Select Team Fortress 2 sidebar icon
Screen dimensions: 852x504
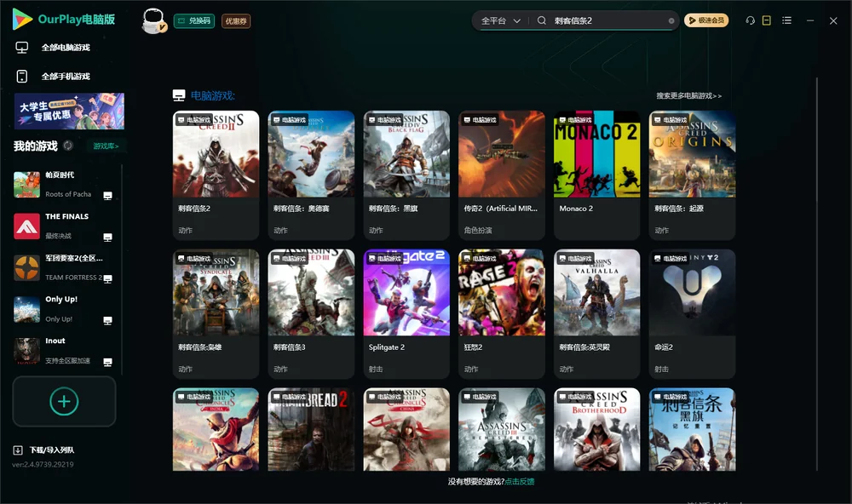point(26,267)
